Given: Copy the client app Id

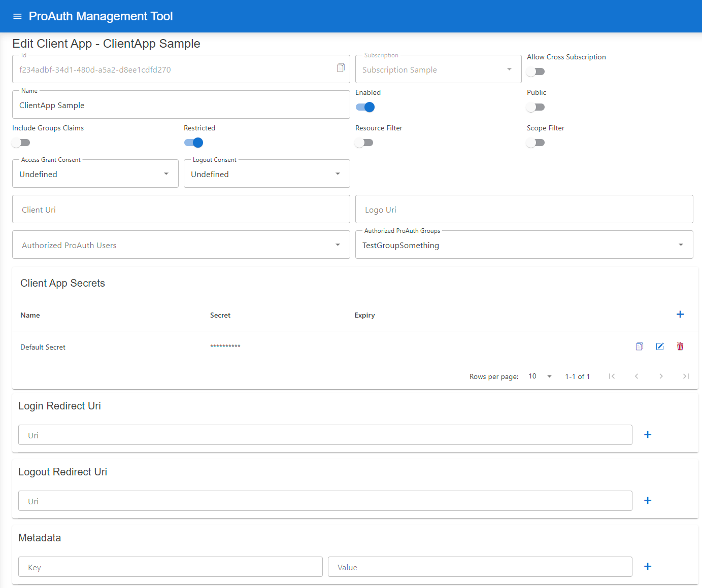Looking at the screenshot, I should tap(341, 67).
